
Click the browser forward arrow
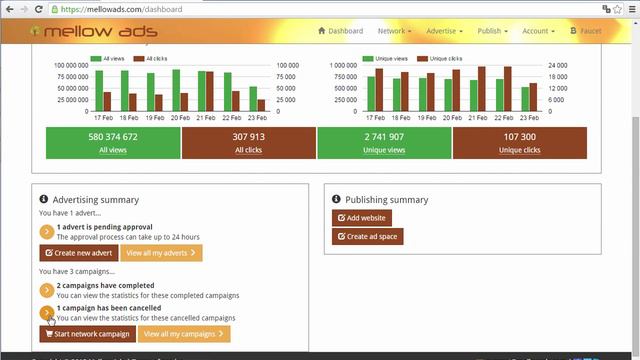coord(24,9)
